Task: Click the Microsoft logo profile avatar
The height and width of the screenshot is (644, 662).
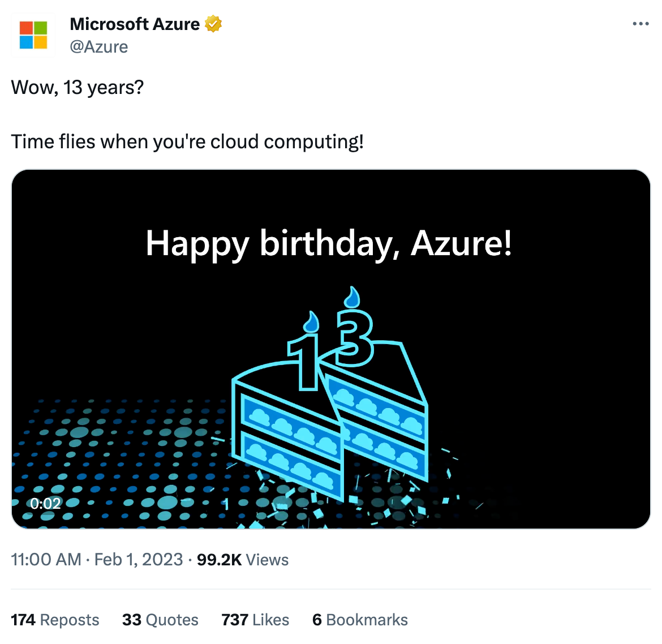Action: 34,35
